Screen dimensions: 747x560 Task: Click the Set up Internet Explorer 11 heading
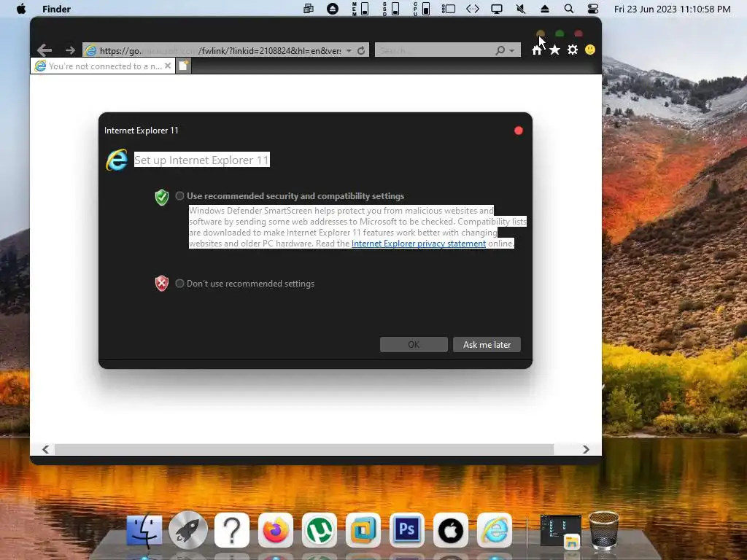point(201,160)
